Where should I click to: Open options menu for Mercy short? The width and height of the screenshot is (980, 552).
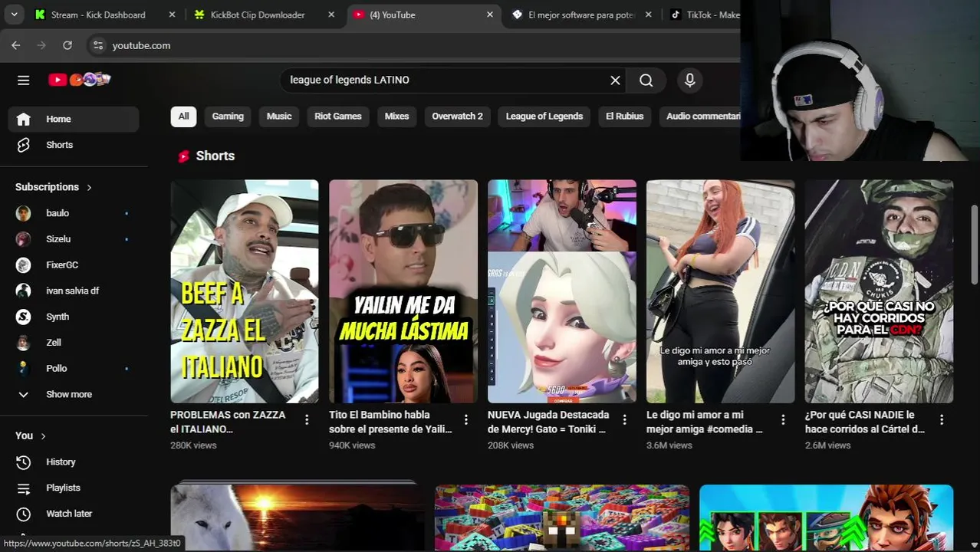624,419
